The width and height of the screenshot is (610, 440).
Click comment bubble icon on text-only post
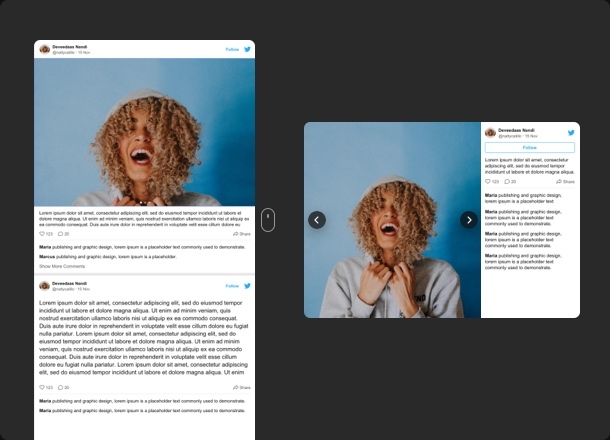click(x=61, y=387)
